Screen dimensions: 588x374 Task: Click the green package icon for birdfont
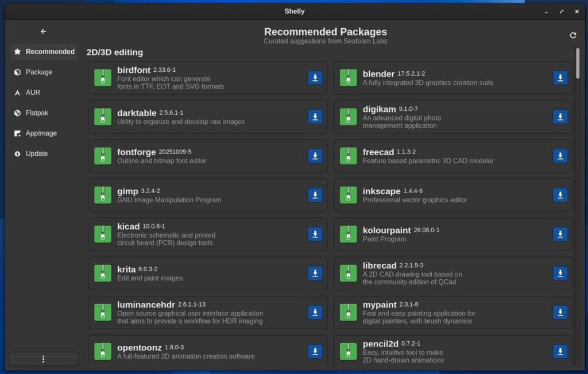[103, 78]
